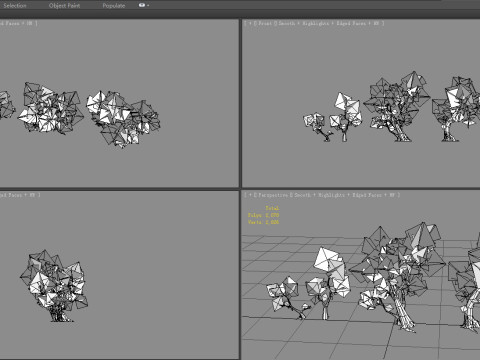Open the Populate ribbon tab
This screenshot has width=480, height=360.
114,5
